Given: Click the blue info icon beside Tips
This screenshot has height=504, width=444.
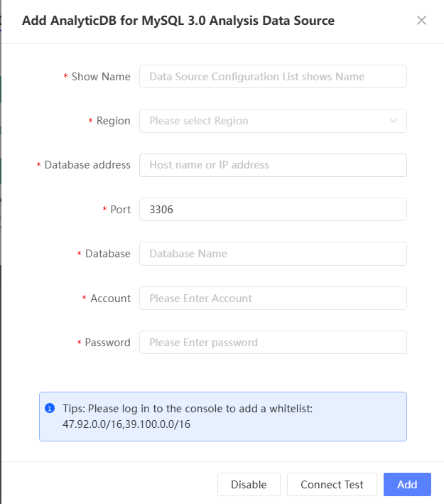Looking at the screenshot, I should [x=50, y=408].
